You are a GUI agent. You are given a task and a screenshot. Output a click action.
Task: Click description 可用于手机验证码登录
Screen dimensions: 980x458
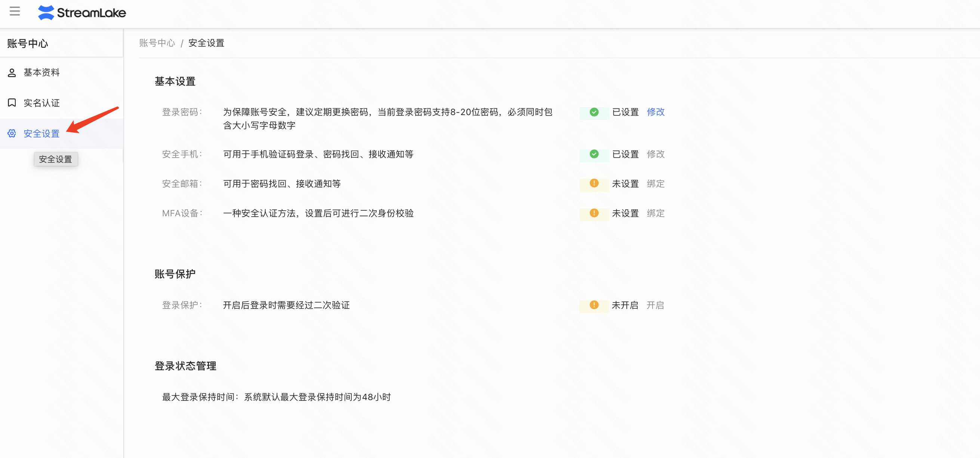(x=318, y=154)
